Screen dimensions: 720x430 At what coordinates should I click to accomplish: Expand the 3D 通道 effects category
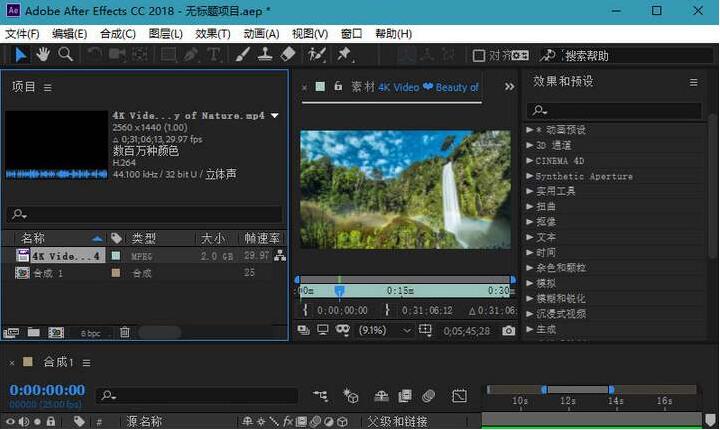[529, 145]
